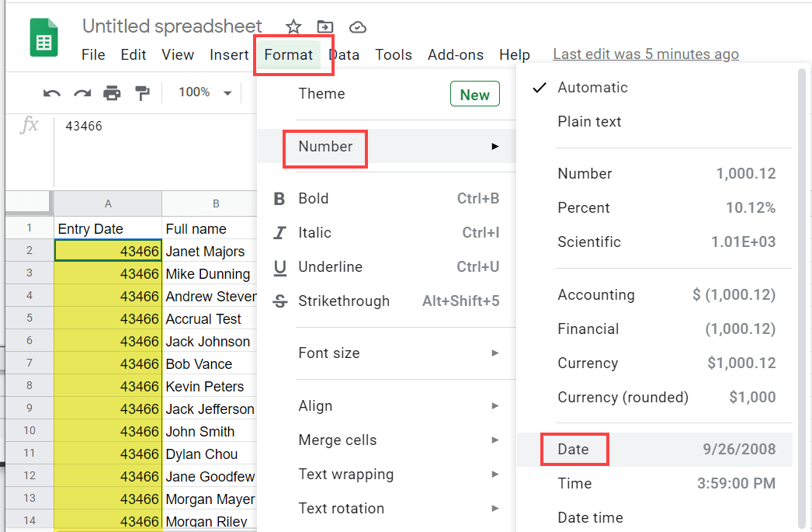Image resolution: width=812 pixels, height=532 pixels.
Task: Click the select-all corner of the grid
Action: tap(29, 203)
